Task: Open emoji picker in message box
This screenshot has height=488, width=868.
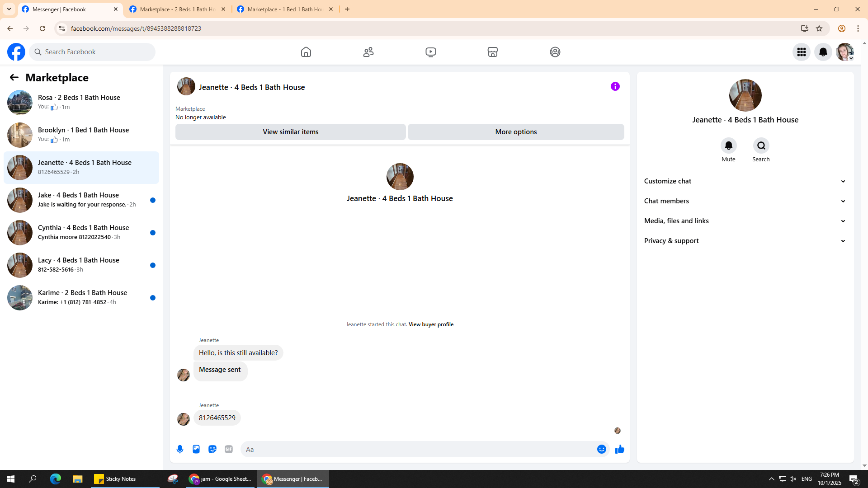Action: pyautogui.click(x=601, y=449)
